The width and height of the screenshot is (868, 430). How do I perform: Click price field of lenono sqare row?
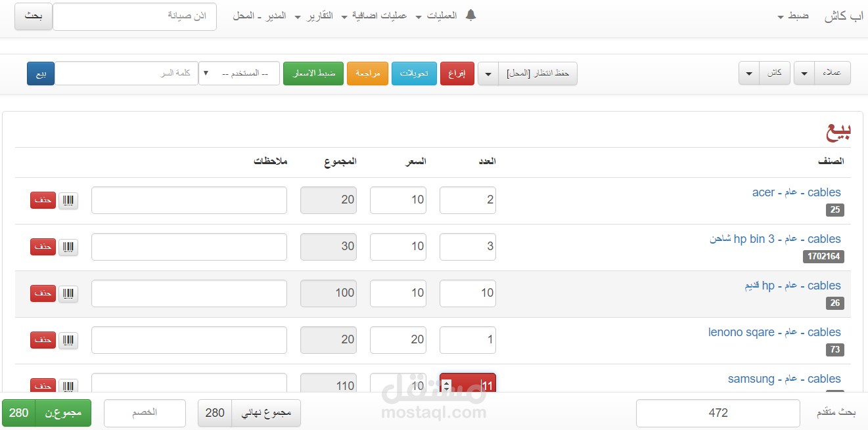398,340
